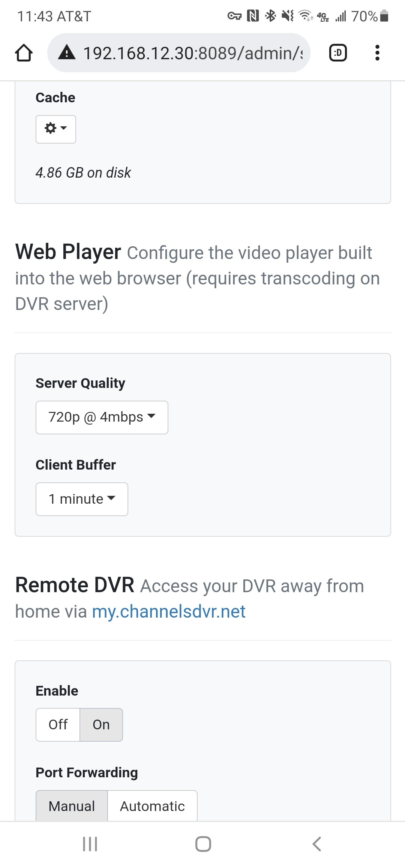Tap the address bar URL field
This screenshot has width=405, height=868.
(x=193, y=53)
